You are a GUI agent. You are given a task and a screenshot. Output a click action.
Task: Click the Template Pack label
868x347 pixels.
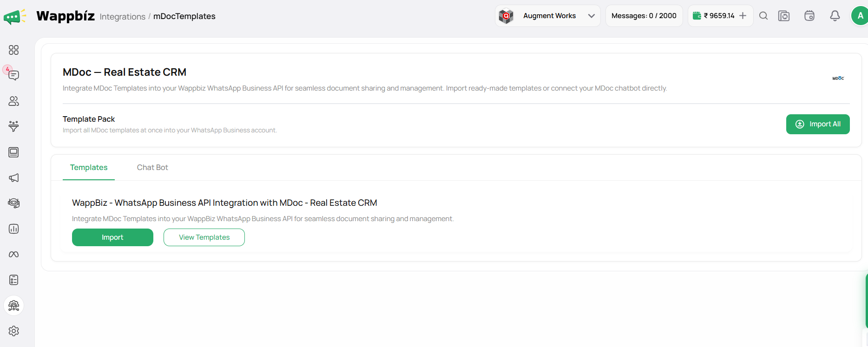89,119
